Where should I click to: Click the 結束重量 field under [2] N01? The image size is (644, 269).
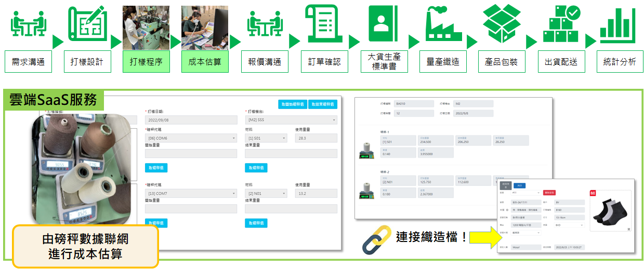291,209
